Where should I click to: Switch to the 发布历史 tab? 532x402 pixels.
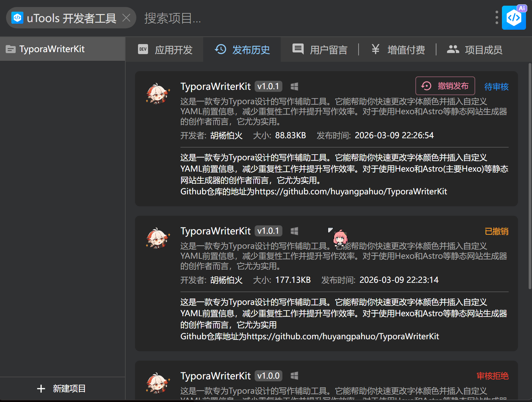tap(242, 50)
